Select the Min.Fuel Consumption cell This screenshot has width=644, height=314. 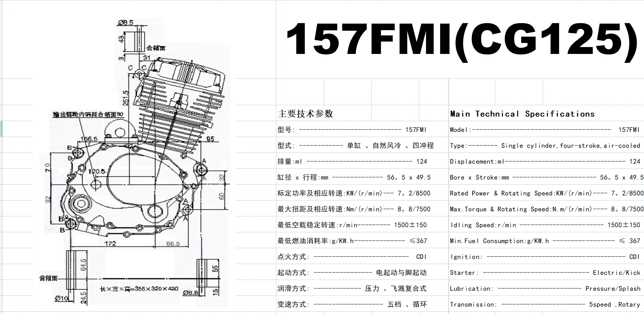pyautogui.click(x=546, y=240)
